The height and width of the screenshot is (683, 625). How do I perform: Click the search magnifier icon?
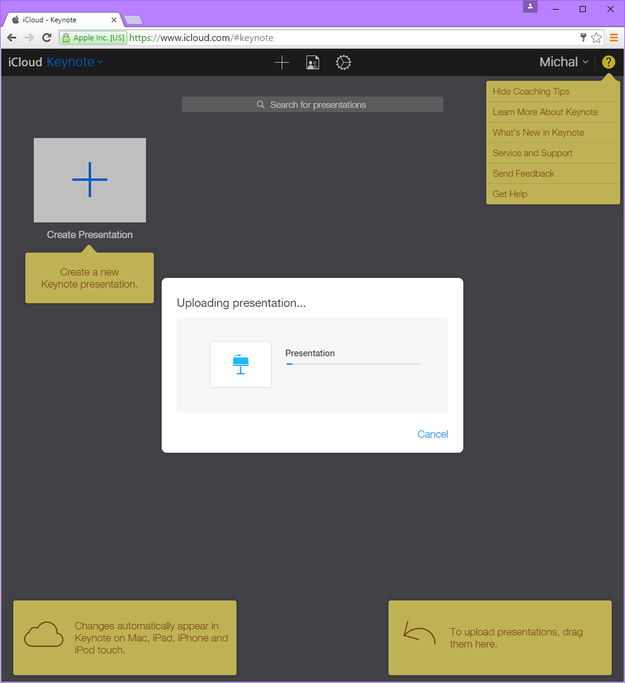(260, 105)
